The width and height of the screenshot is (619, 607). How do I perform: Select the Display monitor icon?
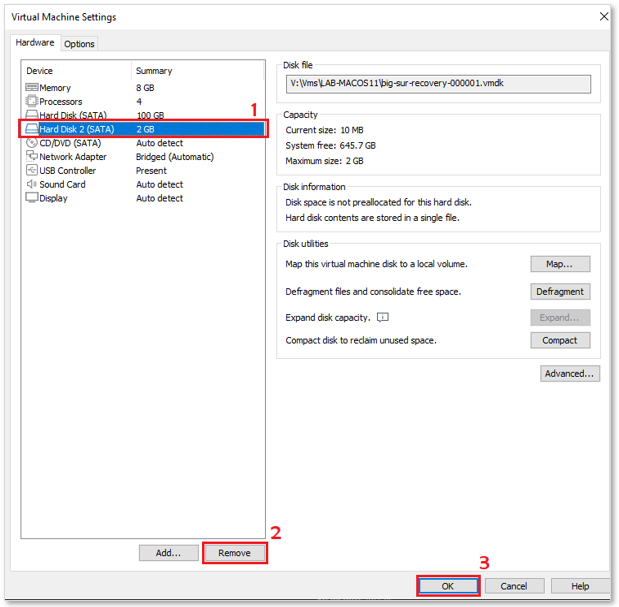tap(32, 197)
